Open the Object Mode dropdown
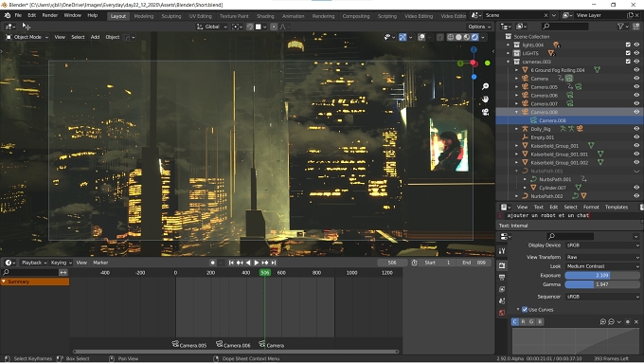Screen dimensions: 644x363 [27, 37]
